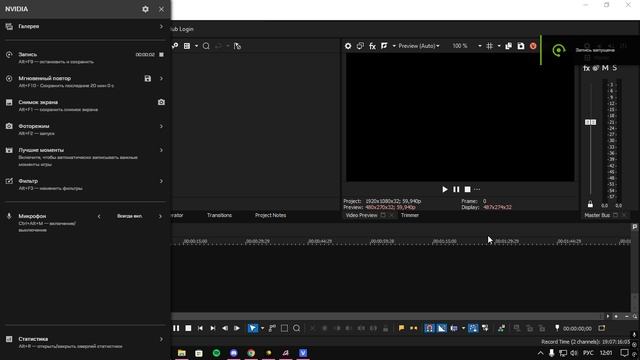The width and height of the screenshot is (640, 360).
Task: Pause the video preview
Action: pos(456,189)
